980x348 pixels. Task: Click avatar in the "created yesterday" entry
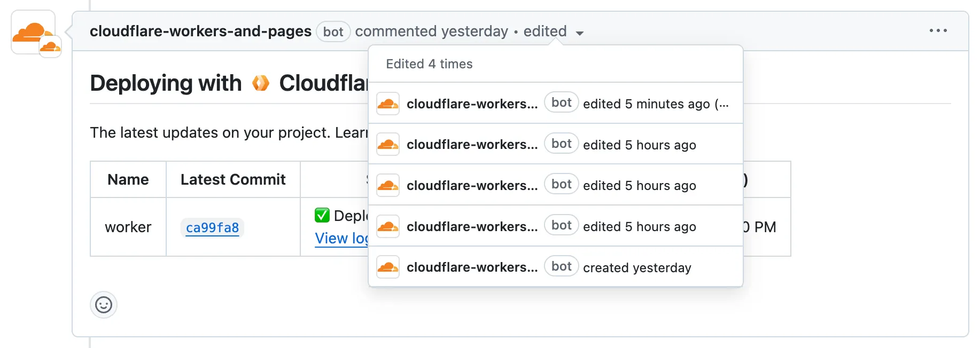(388, 267)
